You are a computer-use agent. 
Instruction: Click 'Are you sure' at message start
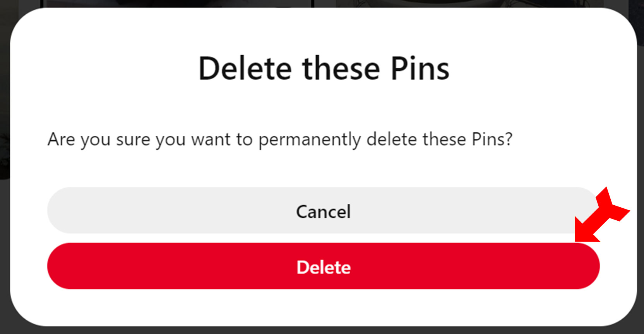click(x=100, y=140)
